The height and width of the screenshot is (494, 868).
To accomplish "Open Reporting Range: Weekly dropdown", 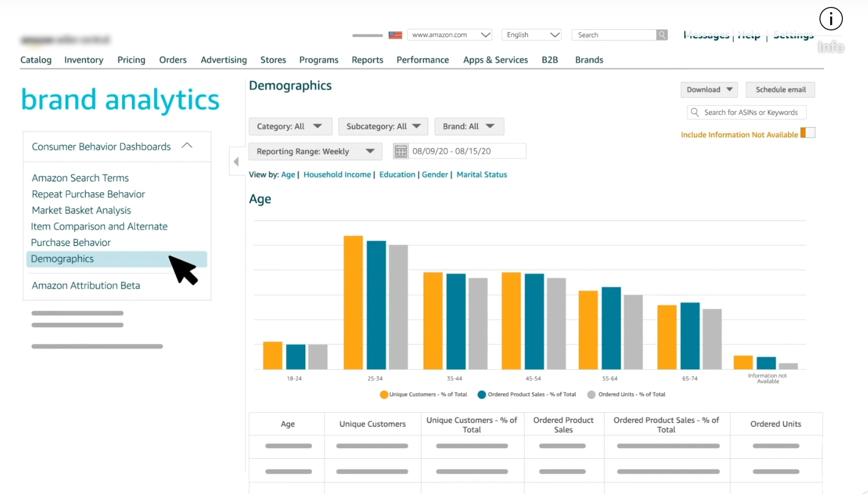I will click(x=315, y=152).
